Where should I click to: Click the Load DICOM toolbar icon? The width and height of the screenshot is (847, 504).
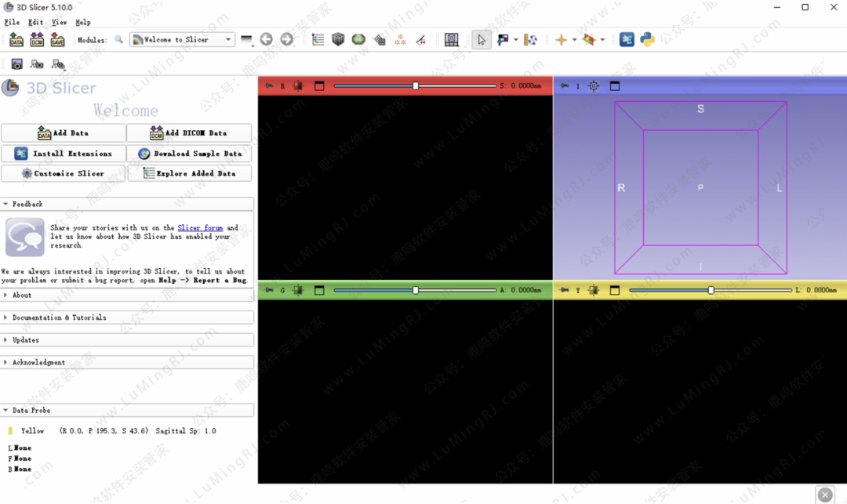(x=37, y=40)
